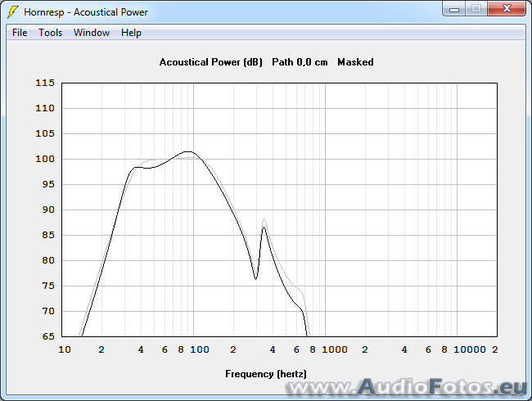Click the 'Acoustical Power (dB)' chart title
The height and width of the screenshot is (401, 532).
(210, 62)
